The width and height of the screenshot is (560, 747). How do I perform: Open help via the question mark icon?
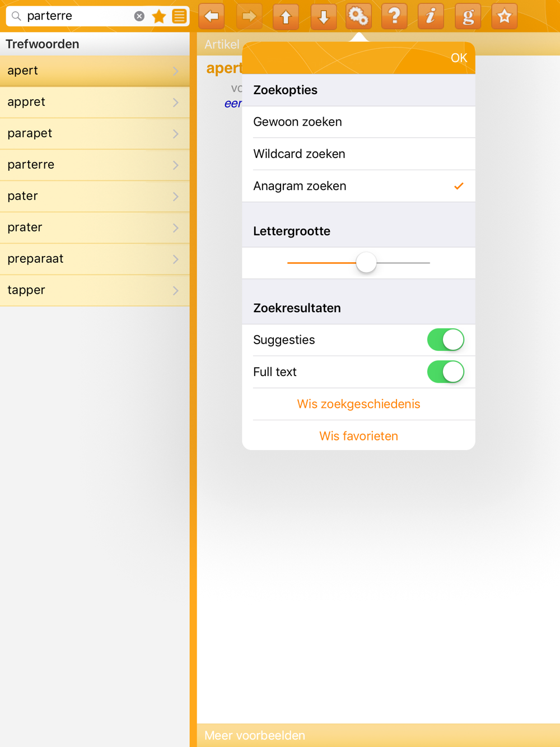[395, 16]
